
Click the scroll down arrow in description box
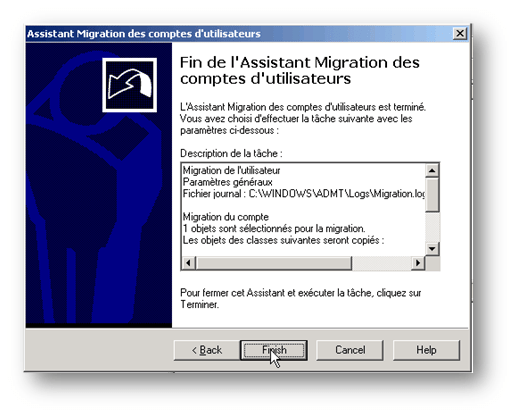[x=432, y=249]
